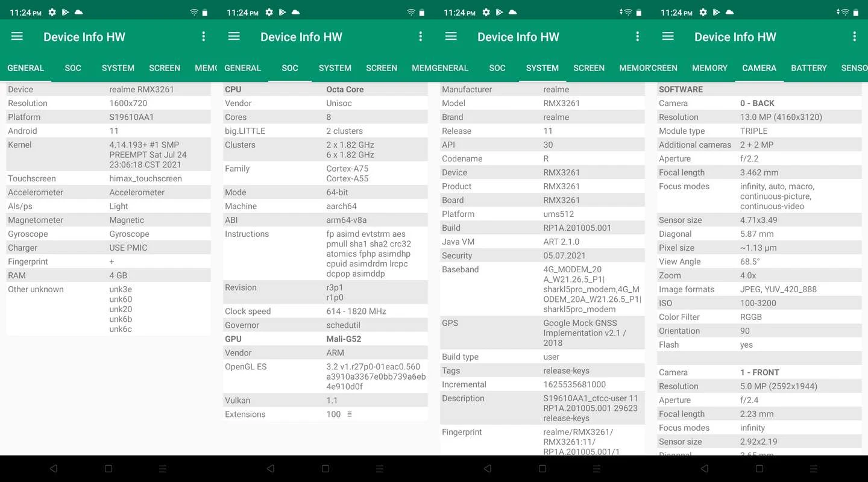Image resolution: width=868 pixels, height=482 pixels.
Task: Open the BATTERY tab
Action: point(809,68)
